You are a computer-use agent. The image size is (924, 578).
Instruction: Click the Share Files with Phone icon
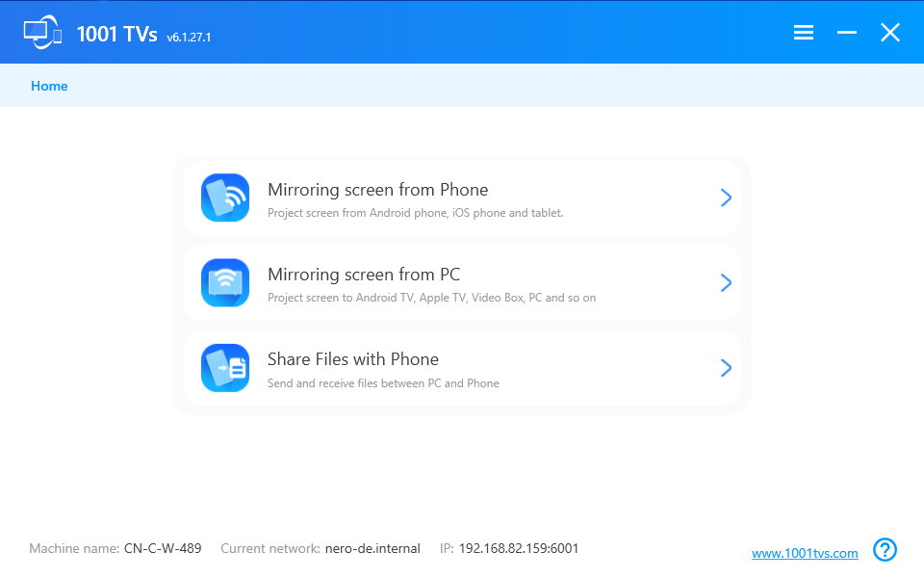[225, 368]
